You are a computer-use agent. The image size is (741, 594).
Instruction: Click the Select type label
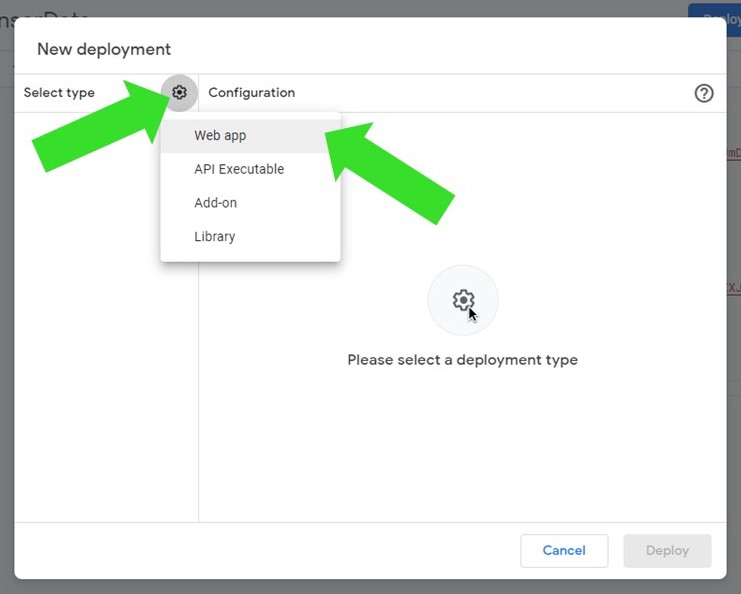click(x=59, y=93)
